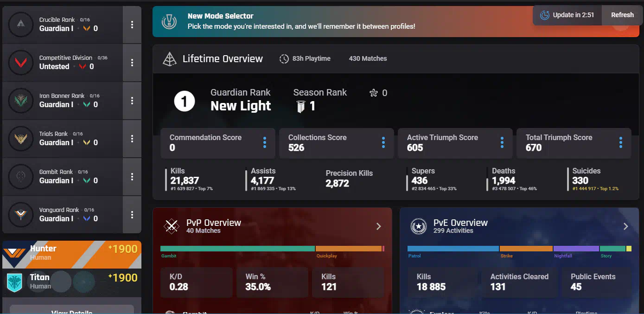Image resolution: width=644 pixels, height=314 pixels.
Task: Open Trials Rank three-dot options menu
Action: click(x=132, y=139)
